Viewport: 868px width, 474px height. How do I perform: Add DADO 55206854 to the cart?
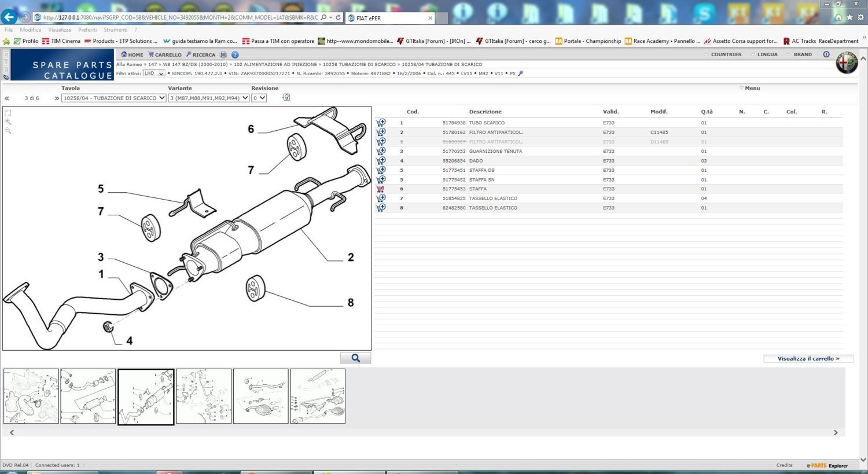coord(381,160)
